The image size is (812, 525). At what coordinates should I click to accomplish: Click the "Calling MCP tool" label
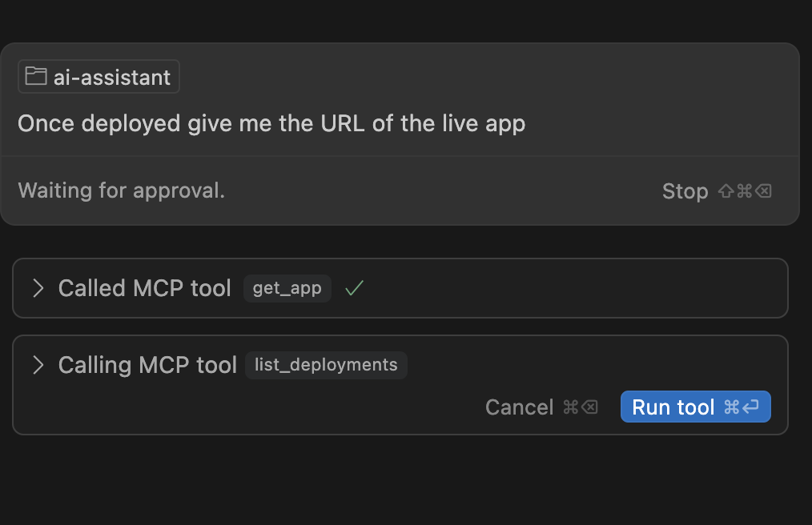click(x=147, y=365)
